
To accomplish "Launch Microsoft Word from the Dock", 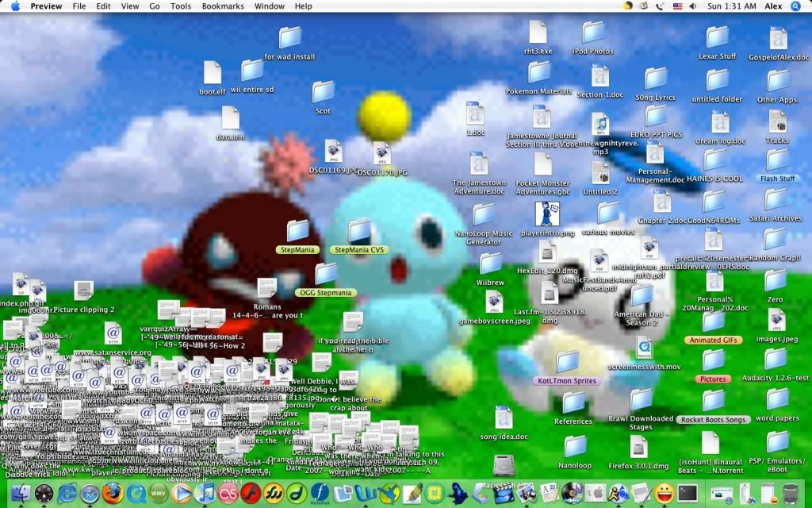I will pos(366,493).
